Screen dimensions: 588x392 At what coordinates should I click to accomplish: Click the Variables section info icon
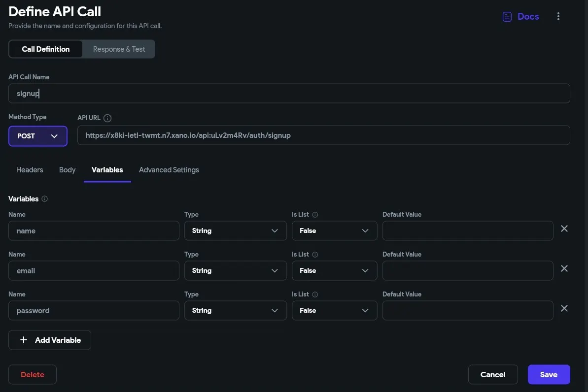tap(45, 199)
